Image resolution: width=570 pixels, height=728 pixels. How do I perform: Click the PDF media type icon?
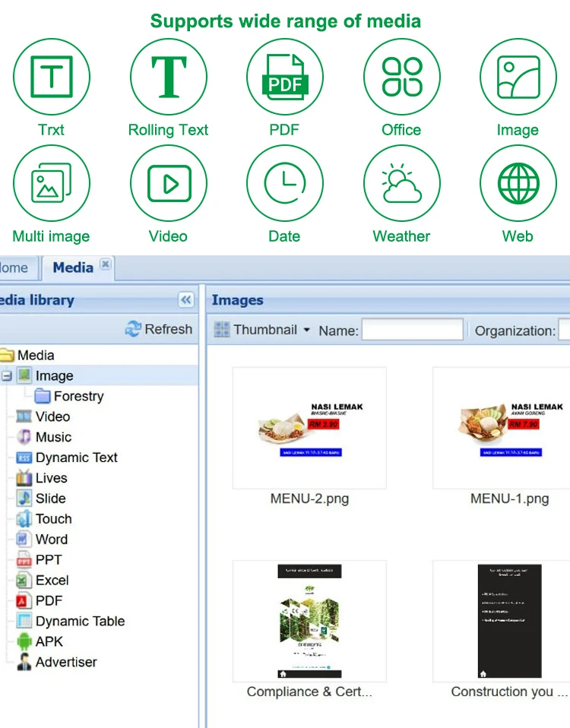(x=285, y=77)
